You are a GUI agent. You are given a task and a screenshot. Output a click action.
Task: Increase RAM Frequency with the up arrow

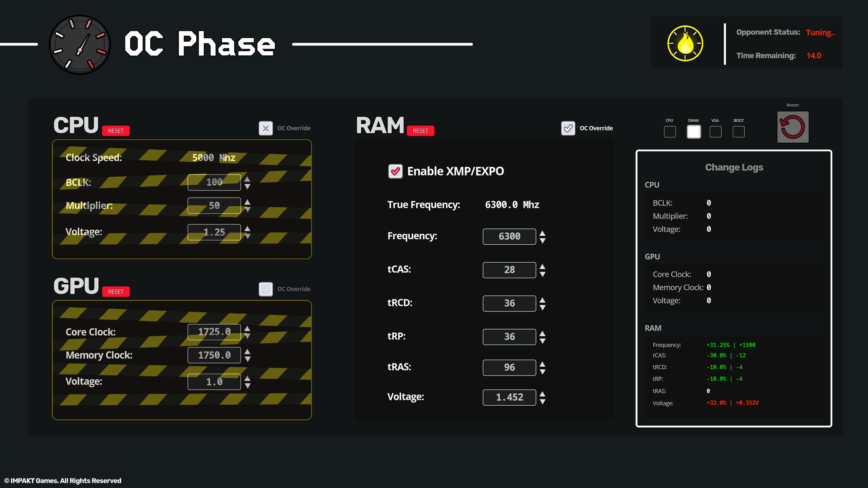click(x=542, y=233)
